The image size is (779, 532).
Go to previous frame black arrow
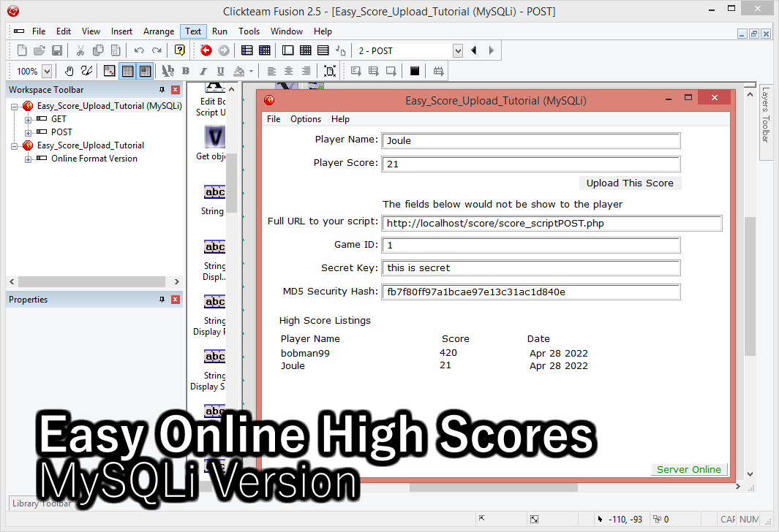(474, 50)
